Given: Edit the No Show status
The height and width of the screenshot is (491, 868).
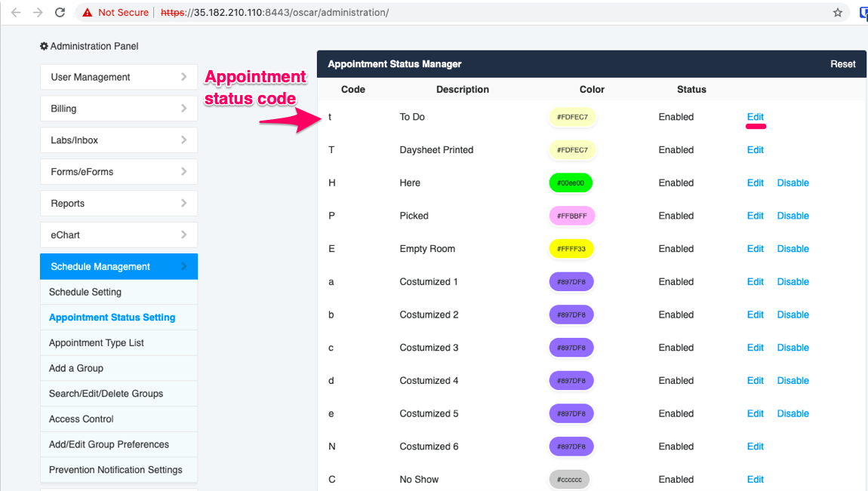Looking at the screenshot, I should 755,480.
